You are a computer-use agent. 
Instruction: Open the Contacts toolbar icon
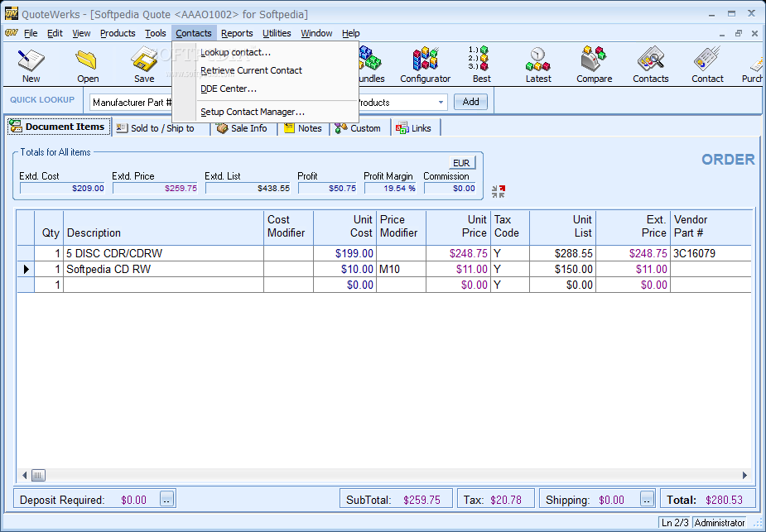(x=650, y=65)
